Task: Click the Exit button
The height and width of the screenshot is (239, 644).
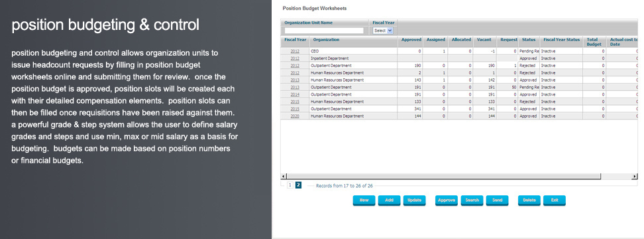Action: point(555,200)
